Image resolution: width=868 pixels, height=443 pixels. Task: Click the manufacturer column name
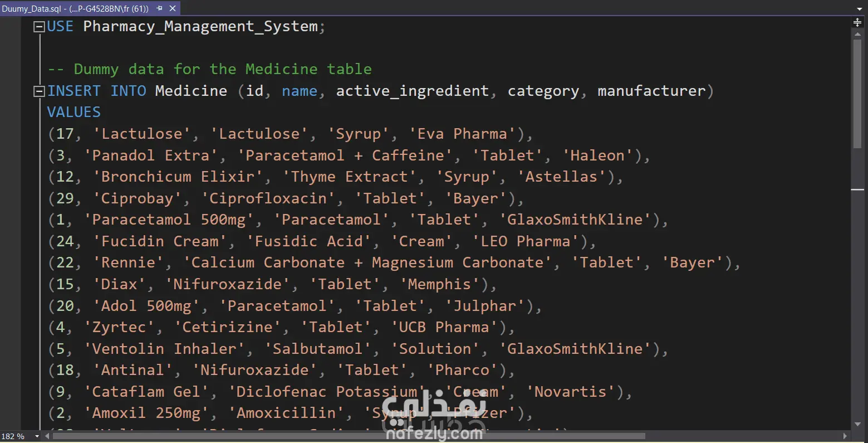tap(651, 91)
